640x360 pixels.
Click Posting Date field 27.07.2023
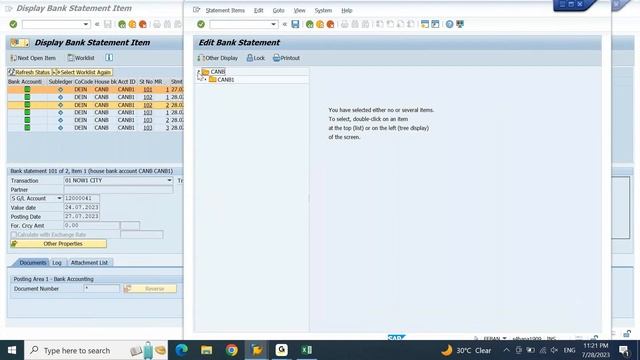tap(82, 216)
